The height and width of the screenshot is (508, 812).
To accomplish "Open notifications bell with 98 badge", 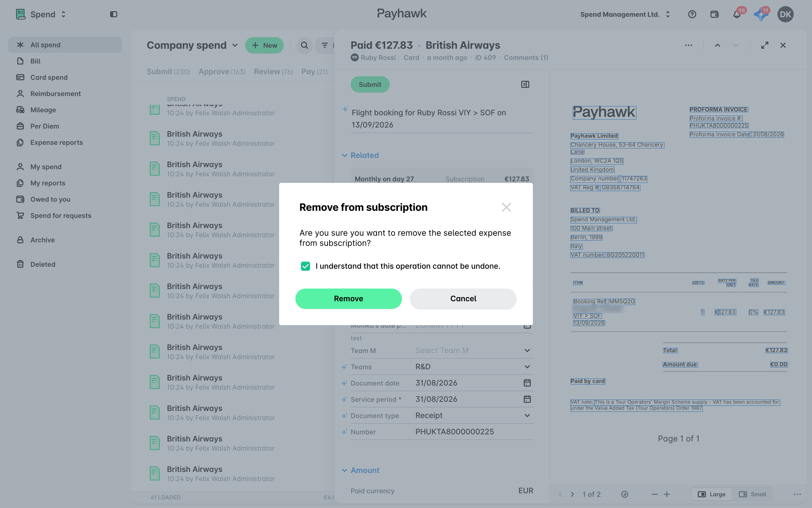I will click(x=737, y=14).
